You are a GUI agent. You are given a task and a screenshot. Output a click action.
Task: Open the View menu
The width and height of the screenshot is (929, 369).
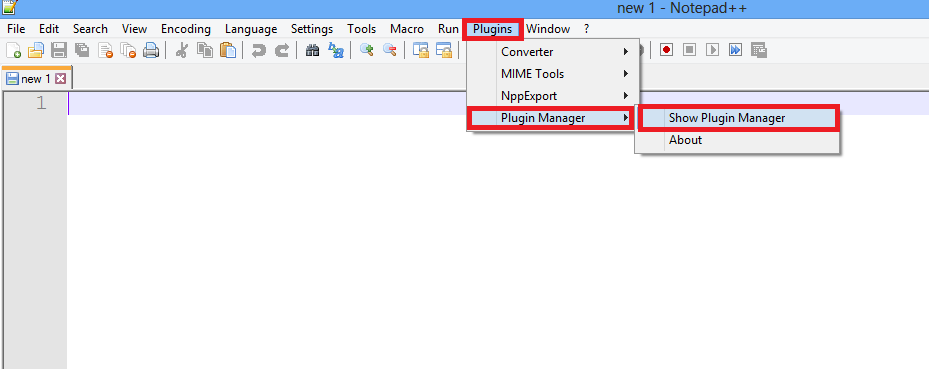tap(134, 28)
